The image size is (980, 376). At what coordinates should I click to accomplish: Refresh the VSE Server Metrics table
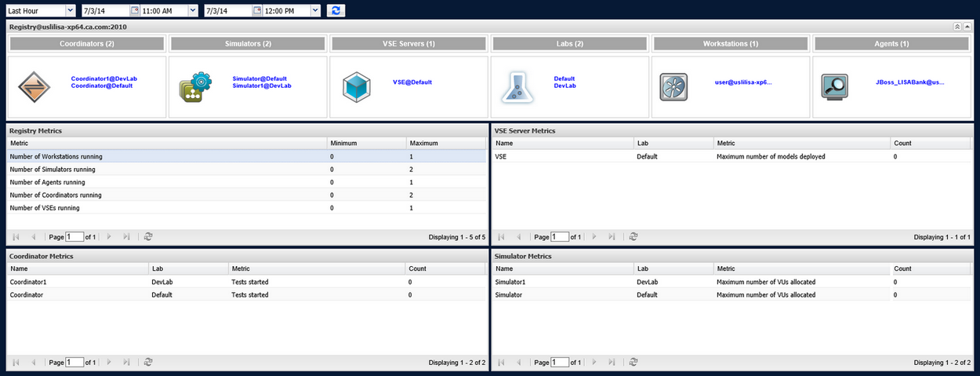click(x=633, y=236)
